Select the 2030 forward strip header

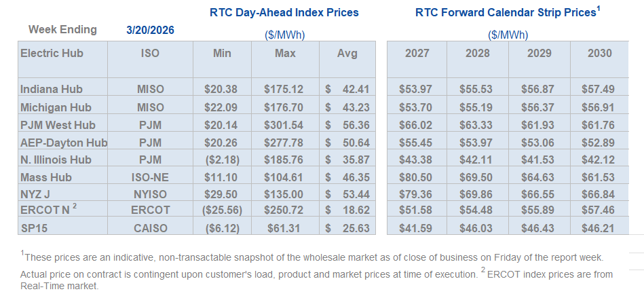pyautogui.click(x=600, y=53)
